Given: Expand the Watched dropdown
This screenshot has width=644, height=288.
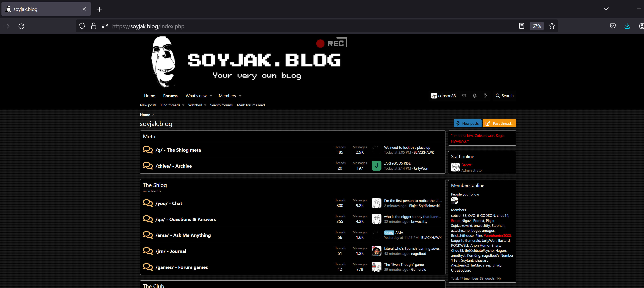Looking at the screenshot, I should [197, 105].
